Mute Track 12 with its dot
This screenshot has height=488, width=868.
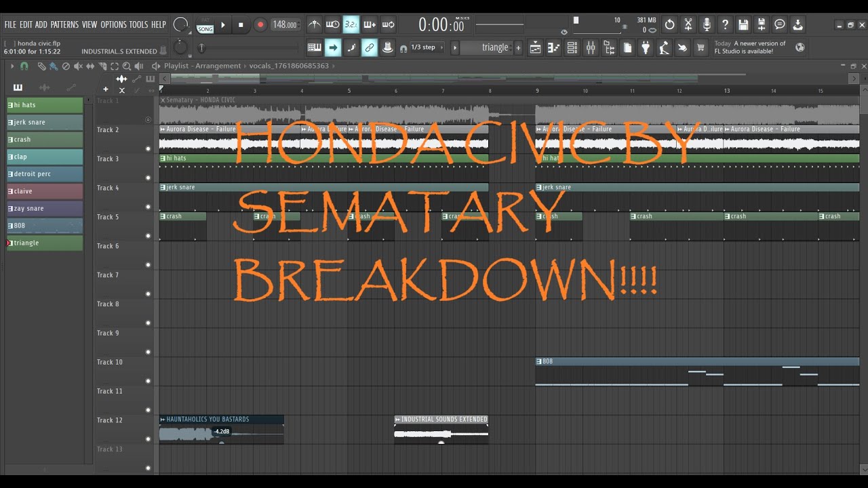(x=148, y=439)
